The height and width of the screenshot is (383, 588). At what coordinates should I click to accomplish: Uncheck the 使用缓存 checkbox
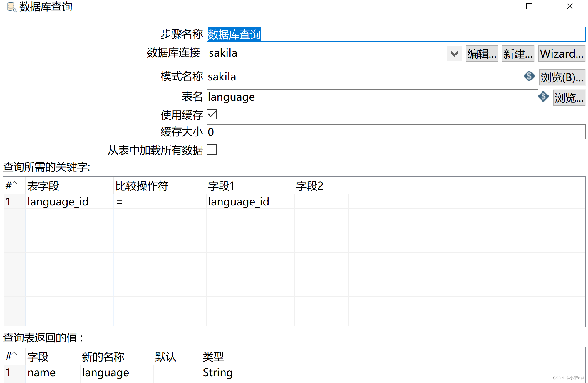pyautogui.click(x=212, y=114)
